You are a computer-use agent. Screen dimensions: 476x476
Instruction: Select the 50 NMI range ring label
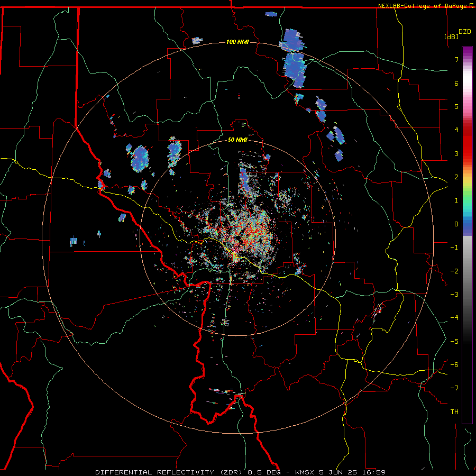point(237,140)
